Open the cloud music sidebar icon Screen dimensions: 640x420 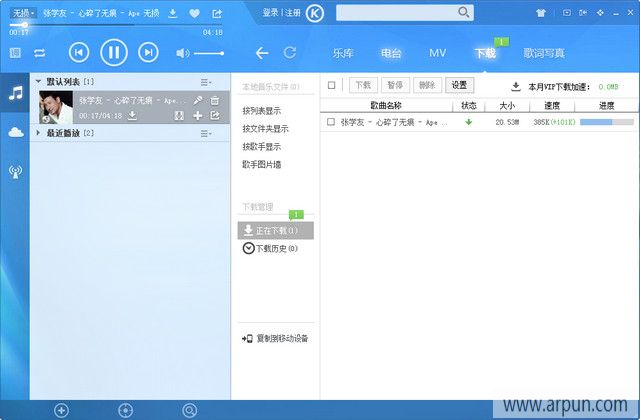tap(16, 132)
